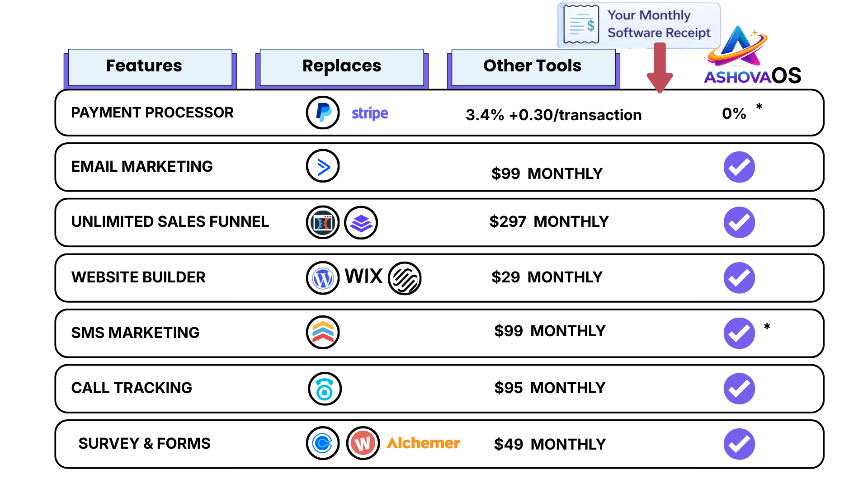Click the Wix logo
The height and width of the screenshot is (488, 868).
tap(363, 276)
